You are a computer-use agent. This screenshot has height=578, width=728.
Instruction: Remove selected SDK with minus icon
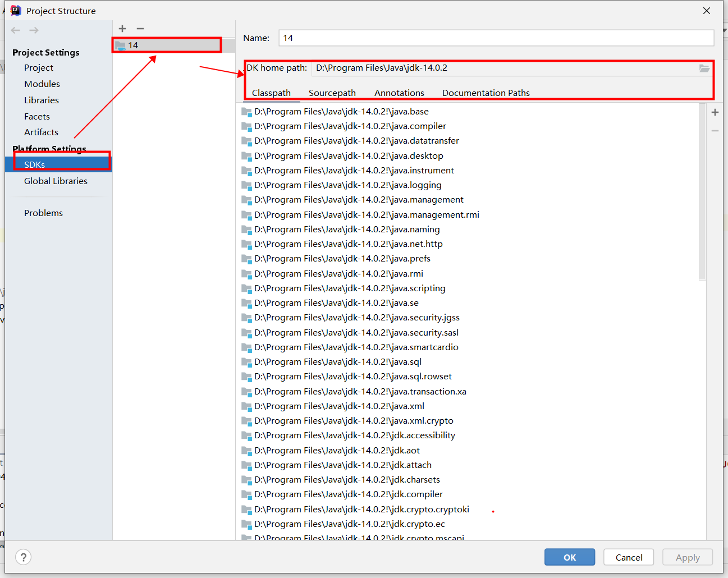pos(140,29)
